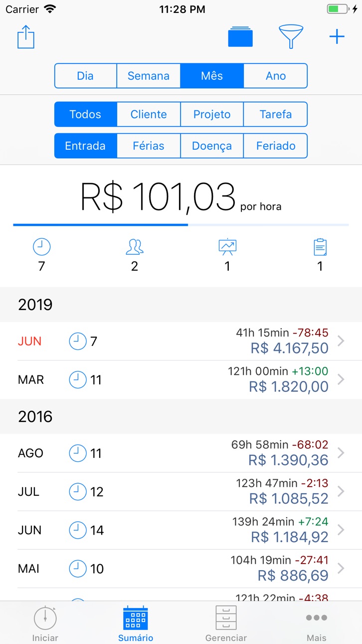Tap the R$ 886,69 amount
The height and width of the screenshot is (644, 362).
(x=293, y=575)
